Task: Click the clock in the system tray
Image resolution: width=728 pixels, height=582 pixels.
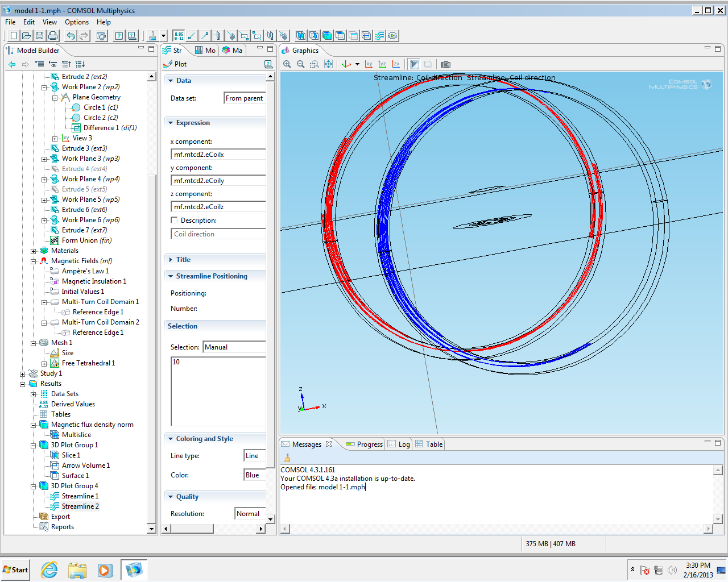Action: click(x=698, y=570)
